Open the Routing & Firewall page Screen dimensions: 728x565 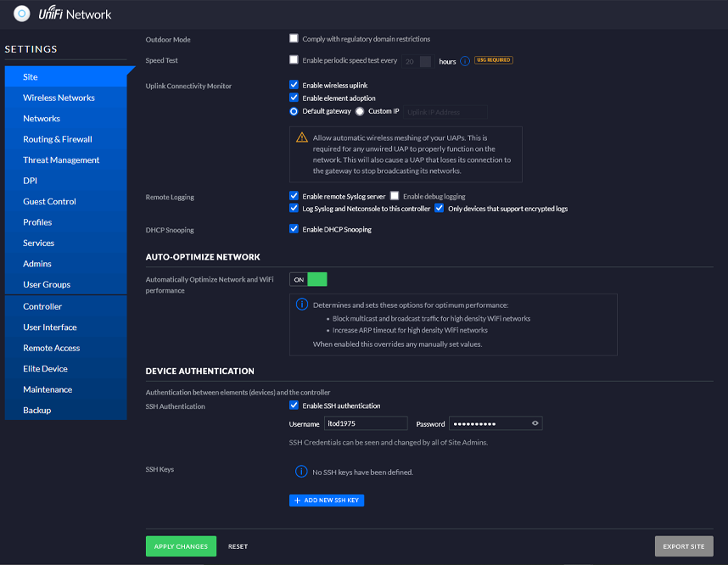point(57,139)
